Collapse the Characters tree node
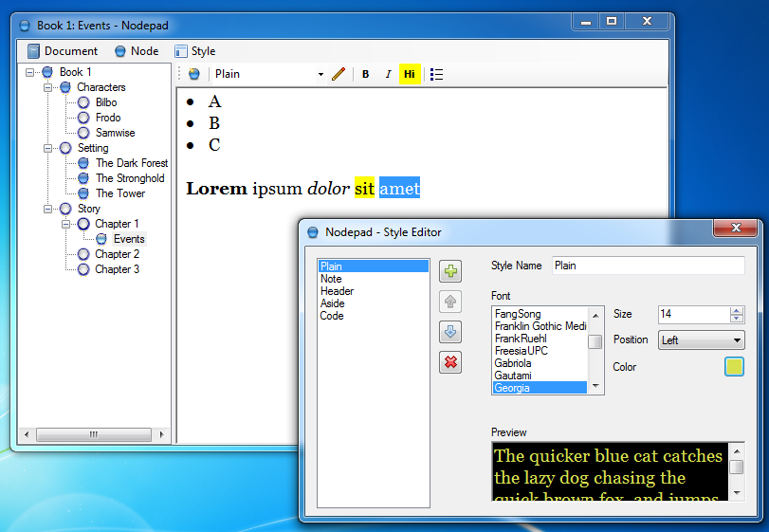 (47, 87)
